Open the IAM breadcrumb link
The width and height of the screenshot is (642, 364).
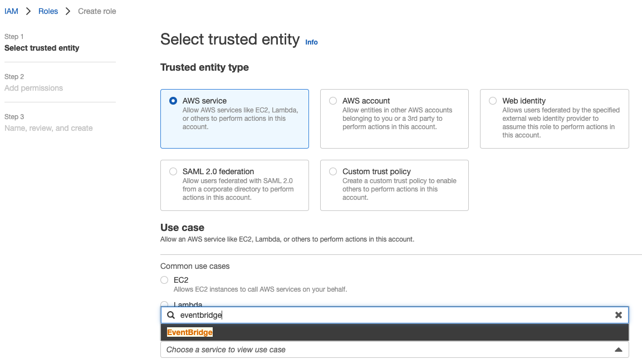tap(11, 11)
